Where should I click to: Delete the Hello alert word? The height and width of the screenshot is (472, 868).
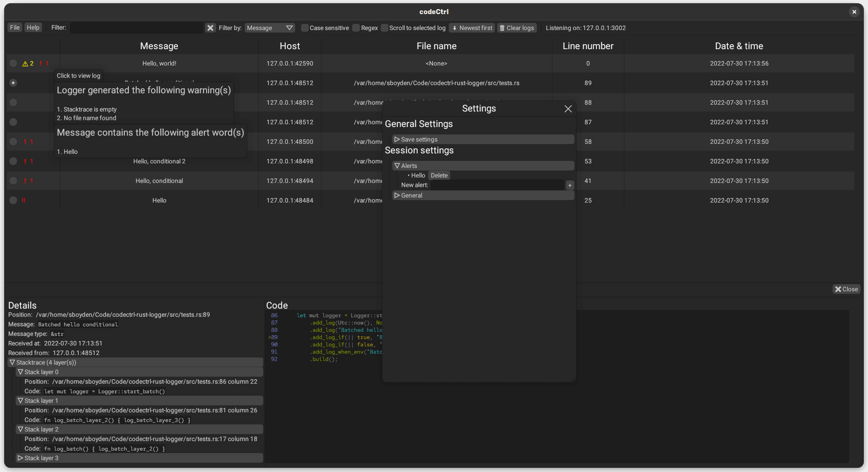tap(439, 175)
